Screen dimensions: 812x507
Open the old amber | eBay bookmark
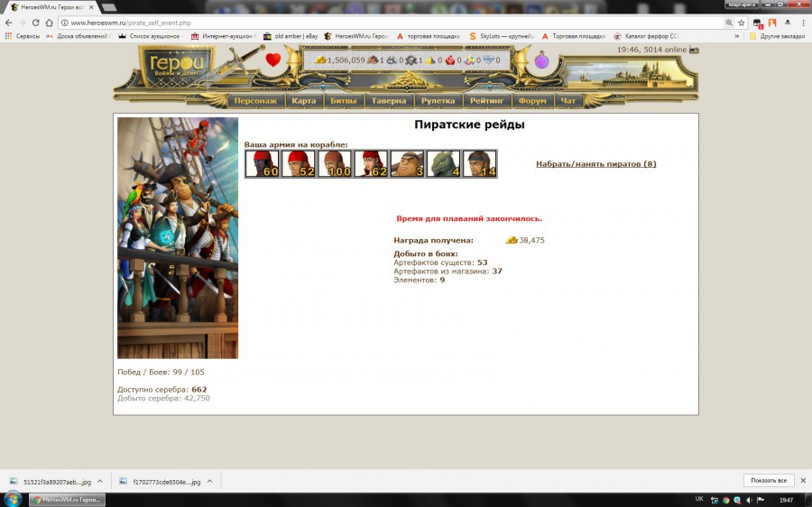point(291,36)
